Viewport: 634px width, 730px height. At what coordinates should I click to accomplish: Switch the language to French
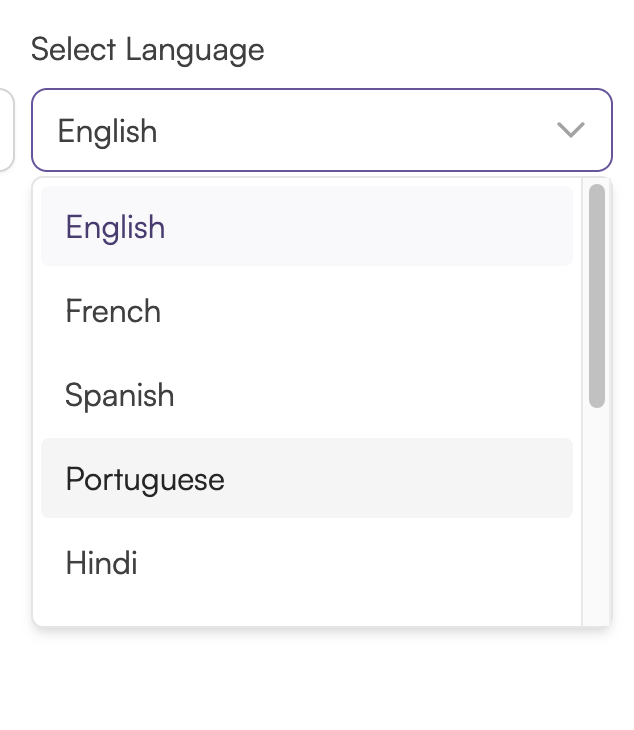point(307,311)
